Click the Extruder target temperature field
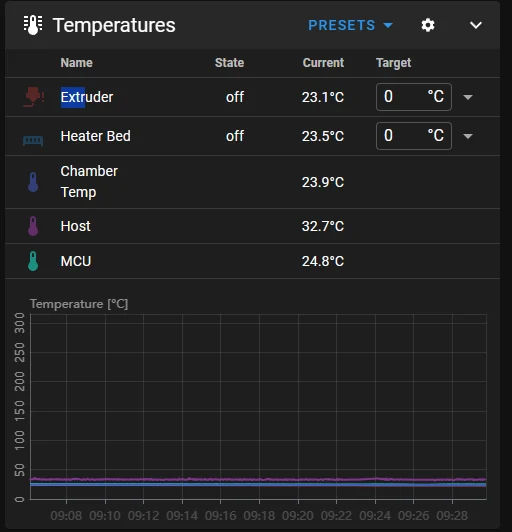The height and width of the screenshot is (532, 512). [x=414, y=97]
